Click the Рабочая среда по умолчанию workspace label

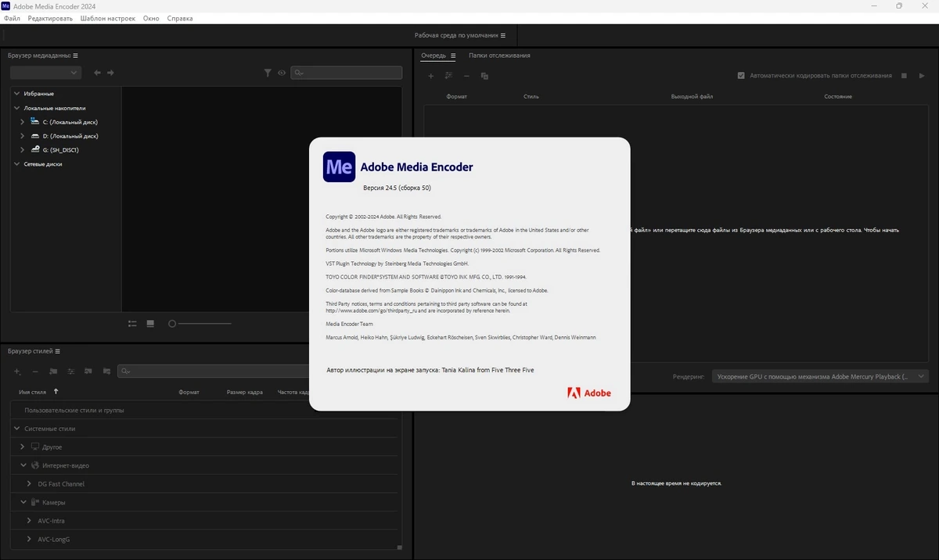[x=456, y=35]
